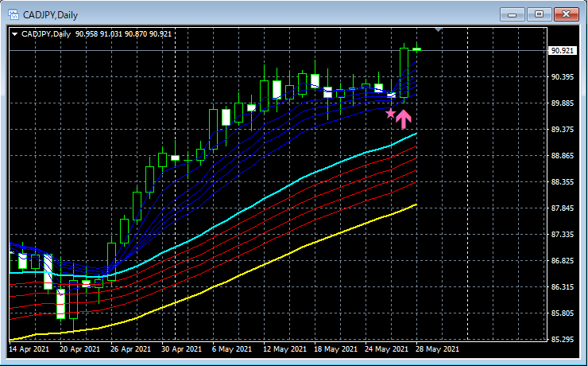Select the small candle above the pink star

pyautogui.click(x=391, y=95)
